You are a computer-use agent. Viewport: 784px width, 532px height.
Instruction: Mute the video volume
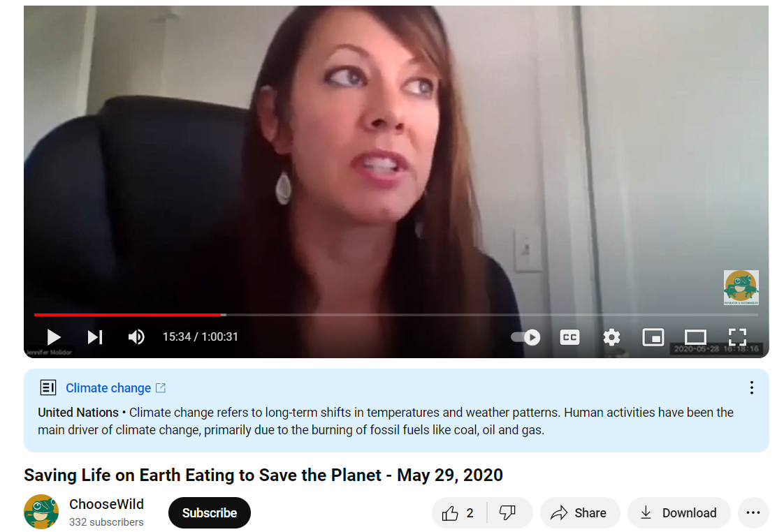click(x=136, y=337)
